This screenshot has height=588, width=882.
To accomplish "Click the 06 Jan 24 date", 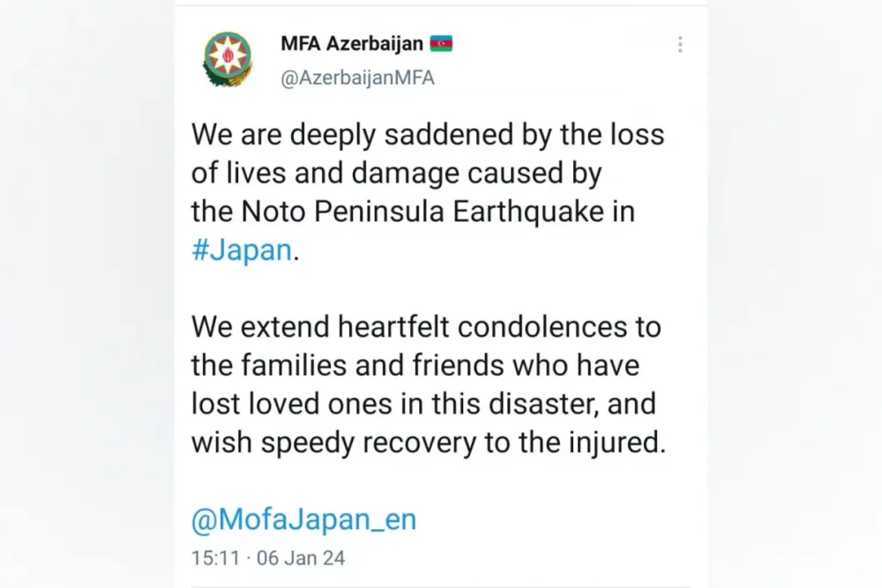I will (x=301, y=558).
